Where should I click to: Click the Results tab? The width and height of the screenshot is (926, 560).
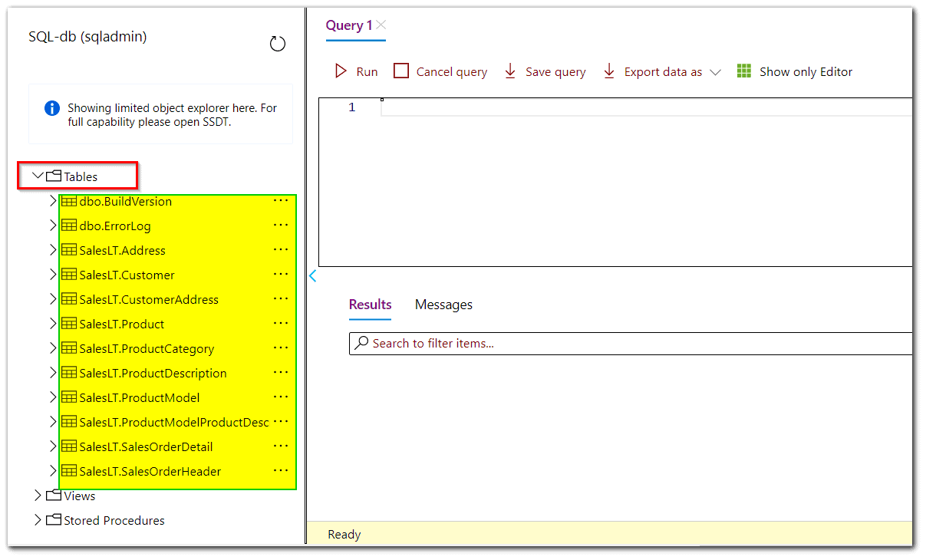point(369,305)
